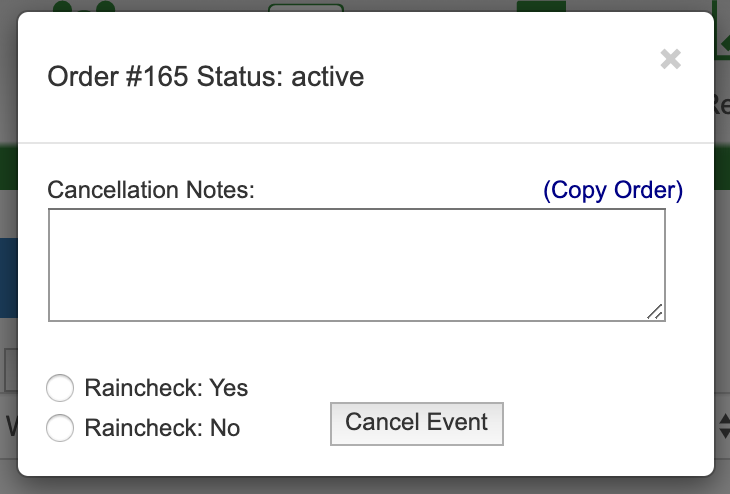
Task: Click the green-bordered icon in the top-right corner
Action: 722,28
